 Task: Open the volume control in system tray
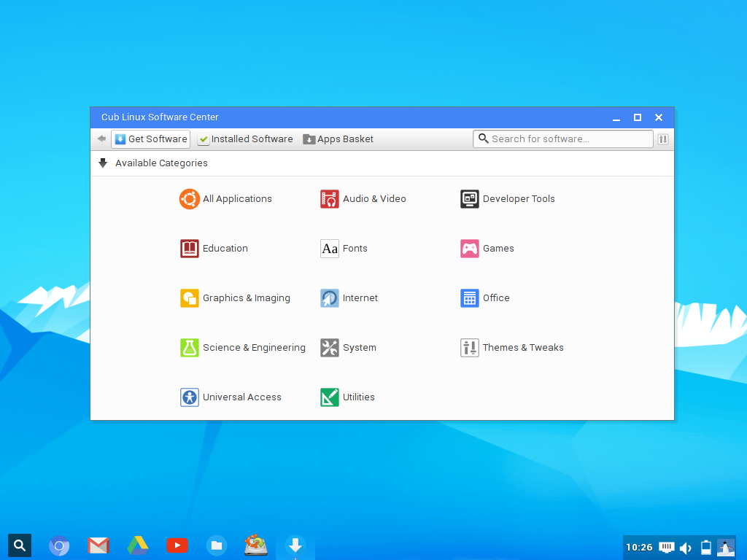coord(686,548)
